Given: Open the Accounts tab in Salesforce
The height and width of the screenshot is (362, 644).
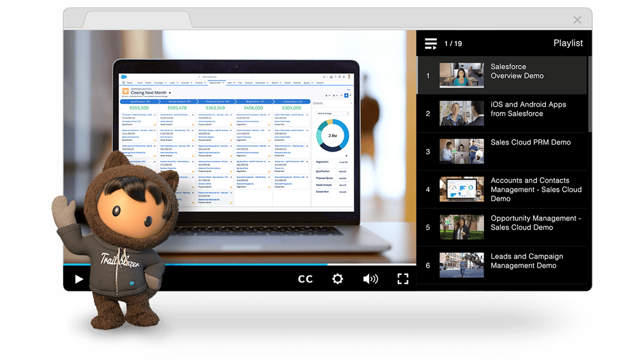Looking at the screenshot, I should click(186, 83).
